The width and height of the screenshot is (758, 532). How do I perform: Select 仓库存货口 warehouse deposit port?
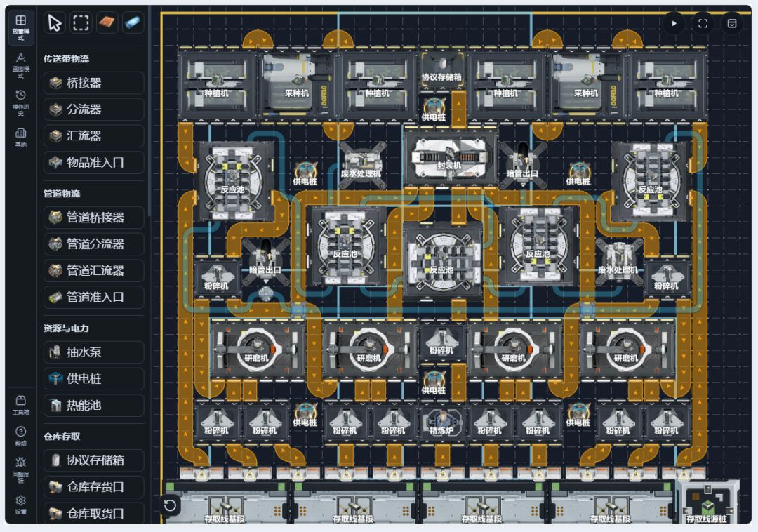(x=94, y=487)
